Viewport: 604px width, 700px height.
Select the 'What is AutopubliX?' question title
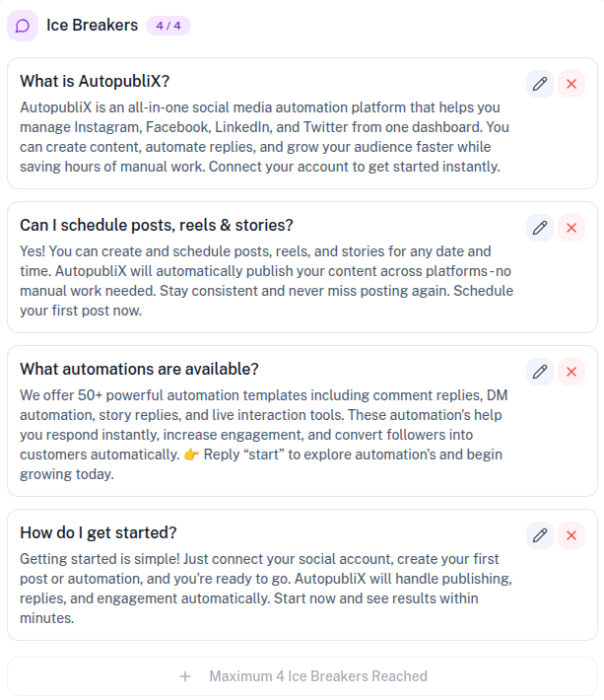click(95, 82)
